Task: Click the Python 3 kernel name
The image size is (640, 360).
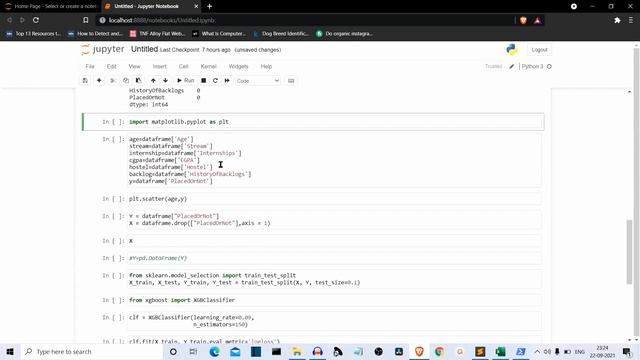Action: pos(532,67)
